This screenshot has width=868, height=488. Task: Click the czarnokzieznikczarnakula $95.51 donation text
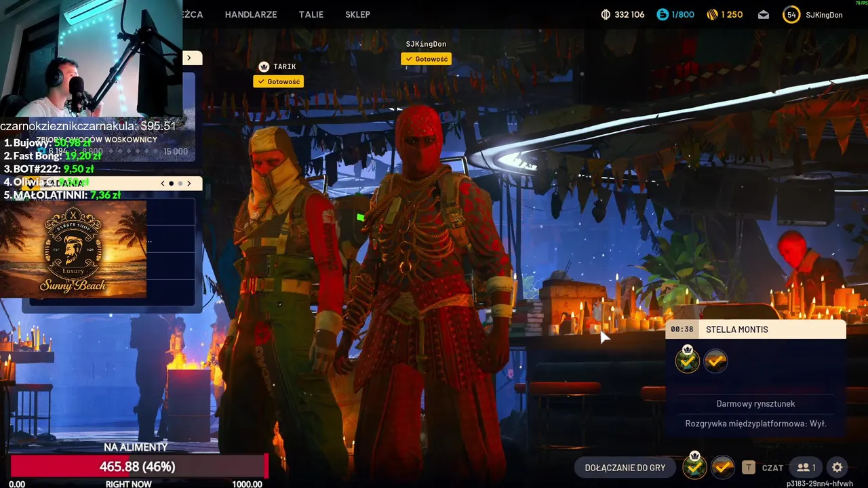(88, 126)
